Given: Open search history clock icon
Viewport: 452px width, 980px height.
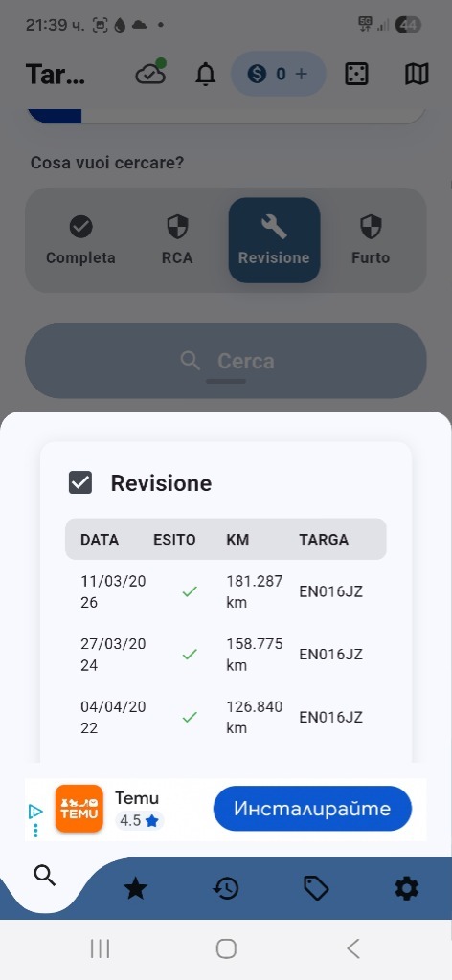Looking at the screenshot, I should (x=226, y=888).
